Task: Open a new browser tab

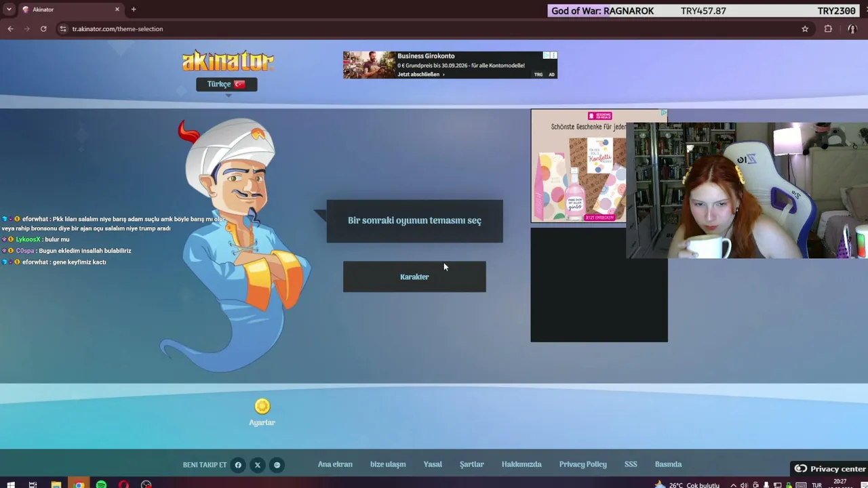Action: (134, 9)
